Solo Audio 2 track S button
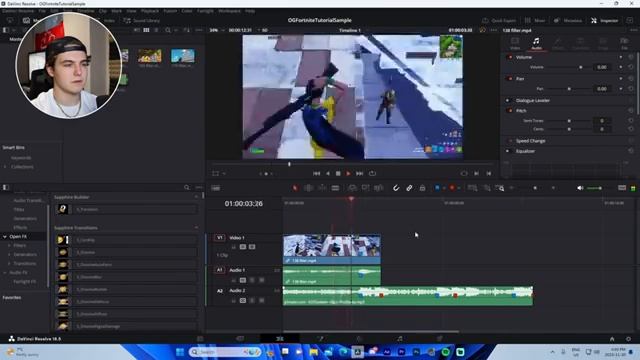640x360 pixels. (252, 300)
